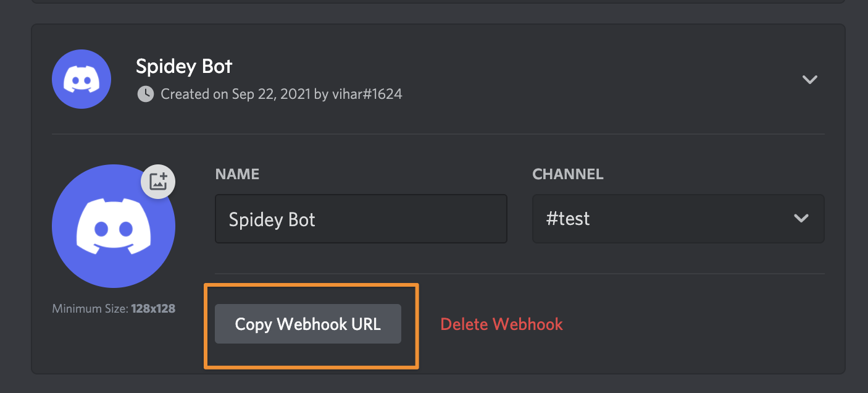Open the #test channel dropdown
868x393 pixels.
coord(678,219)
